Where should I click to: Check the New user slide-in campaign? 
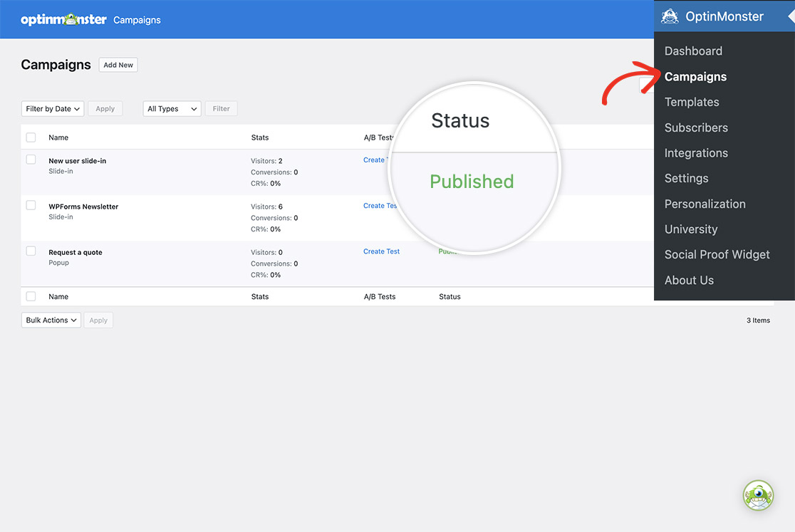point(31,160)
